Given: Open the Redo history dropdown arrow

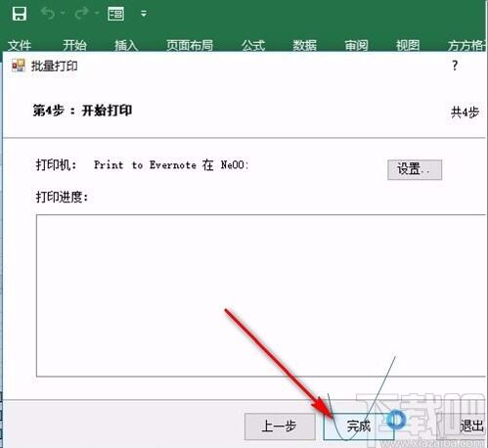Looking at the screenshot, I should point(97,14).
